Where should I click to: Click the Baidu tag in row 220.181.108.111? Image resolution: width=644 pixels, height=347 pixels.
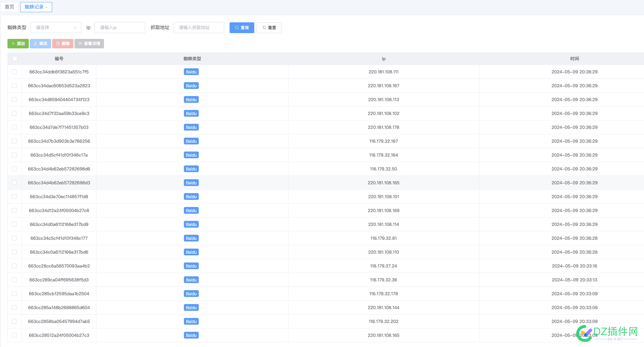(x=191, y=72)
